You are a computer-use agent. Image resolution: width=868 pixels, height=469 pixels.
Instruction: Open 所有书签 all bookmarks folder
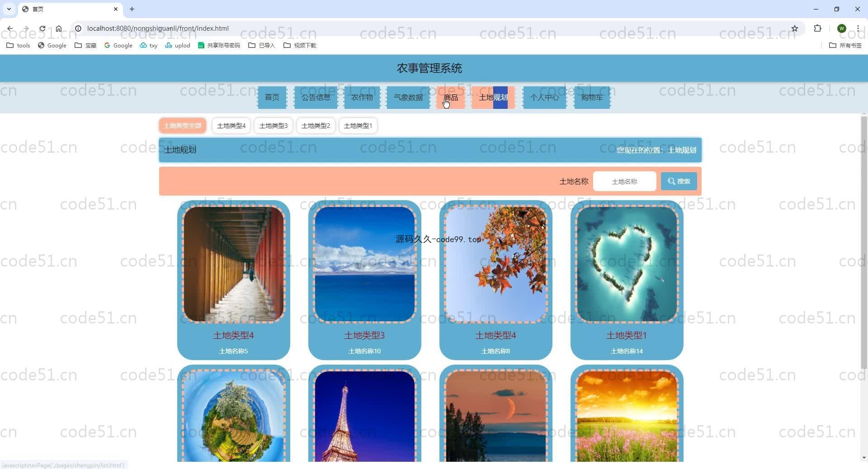click(845, 45)
